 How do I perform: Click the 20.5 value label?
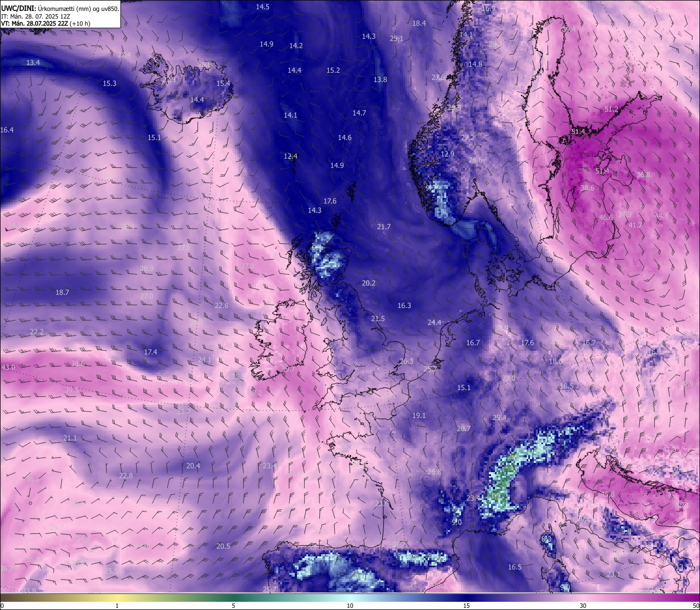pyautogui.click(x=223, y=547)
